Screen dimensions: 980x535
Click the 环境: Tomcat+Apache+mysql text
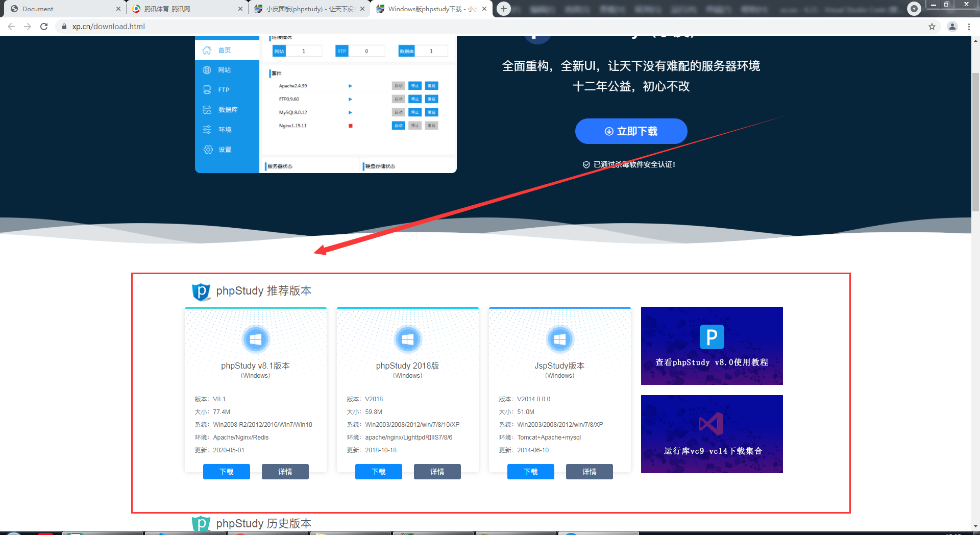pos(540,437)
